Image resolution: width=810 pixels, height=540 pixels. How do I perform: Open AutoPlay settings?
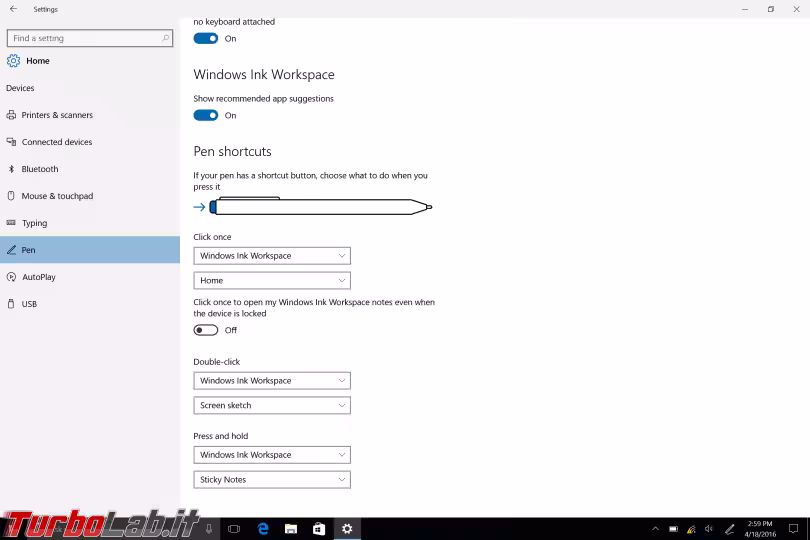coord(90,277)
